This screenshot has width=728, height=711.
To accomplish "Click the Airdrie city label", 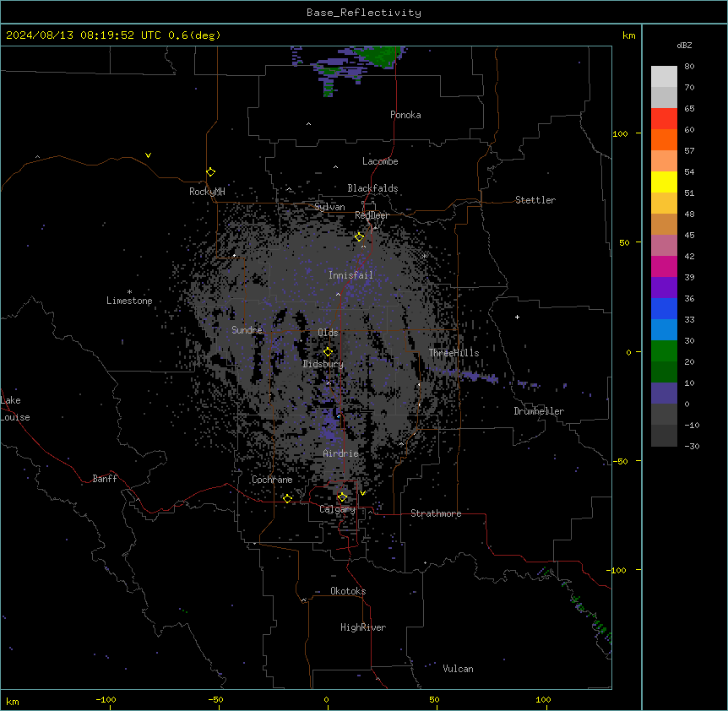I will coord(341,453).
